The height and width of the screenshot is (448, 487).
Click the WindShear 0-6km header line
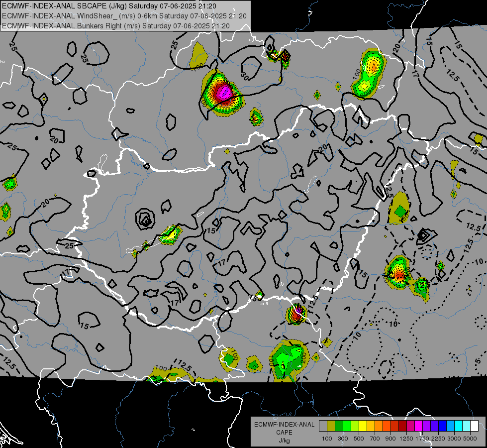pyautogui.click(x=124, y=16)
